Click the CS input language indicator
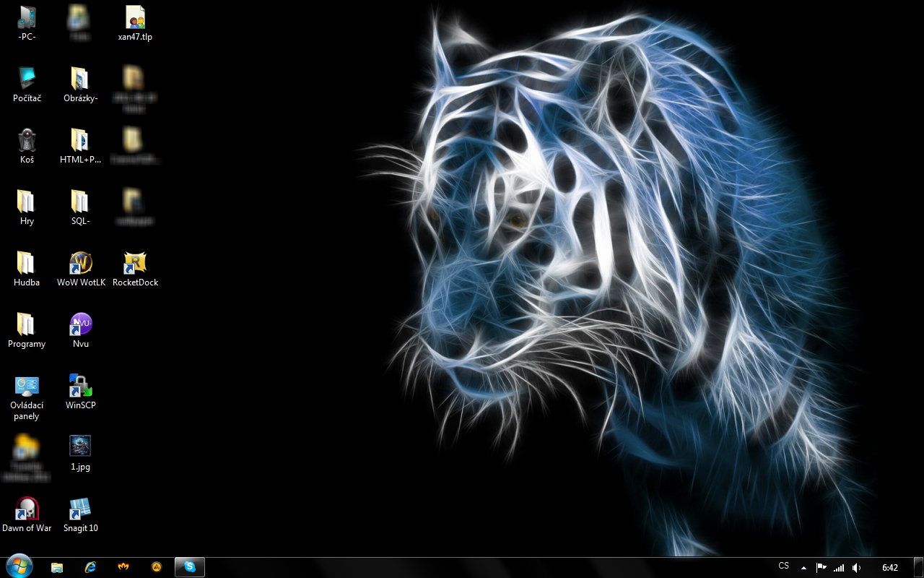Viewport: 924px width, 578px height. point(784,566)
